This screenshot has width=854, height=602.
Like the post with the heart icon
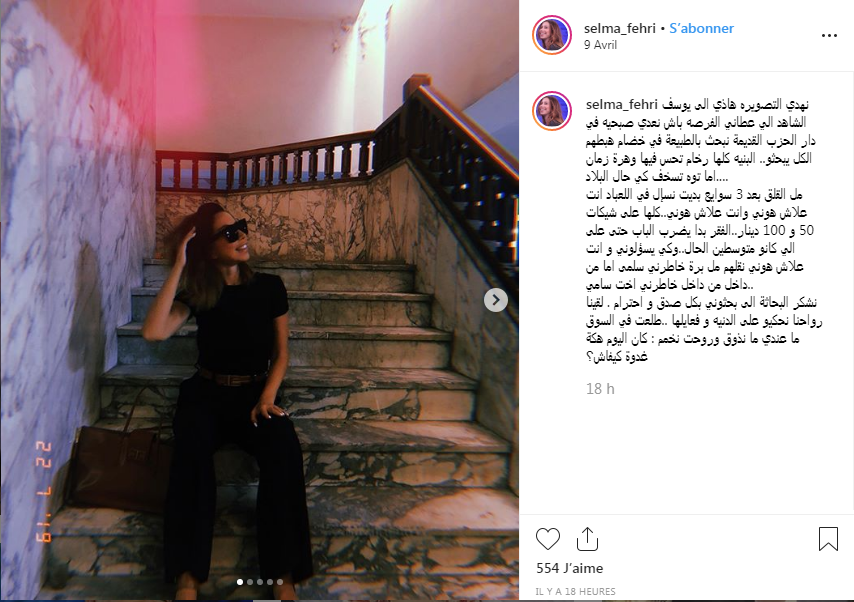(547, 539)
